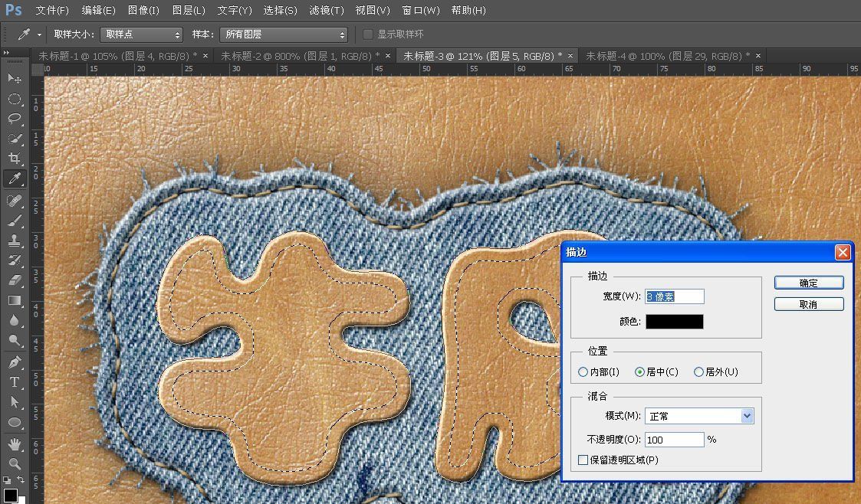Viewport: 861px width, 504px height.
Task: Select the Brush tool
Action: tap(15, 221)
